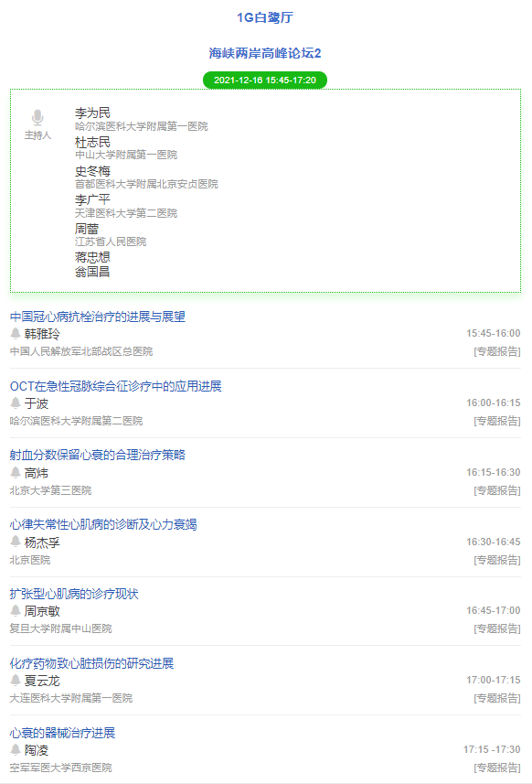
Task: Select affiliation 复旦大学附属中山医院
Action: (60, 628)
